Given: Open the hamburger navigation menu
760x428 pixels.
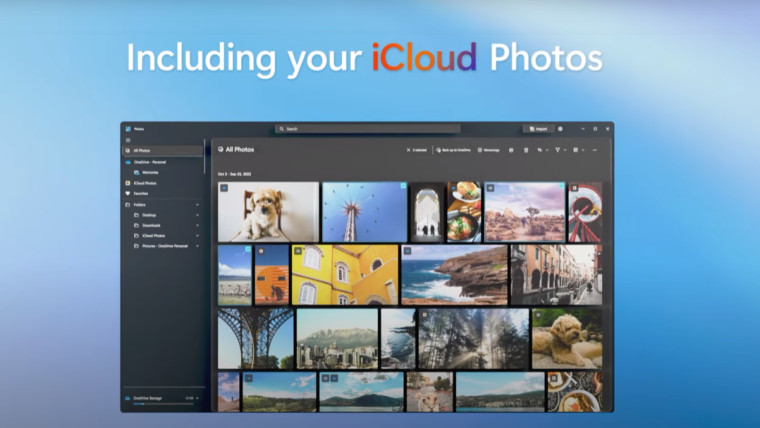Looking at the screenshot, I should [x=128, y=140].
